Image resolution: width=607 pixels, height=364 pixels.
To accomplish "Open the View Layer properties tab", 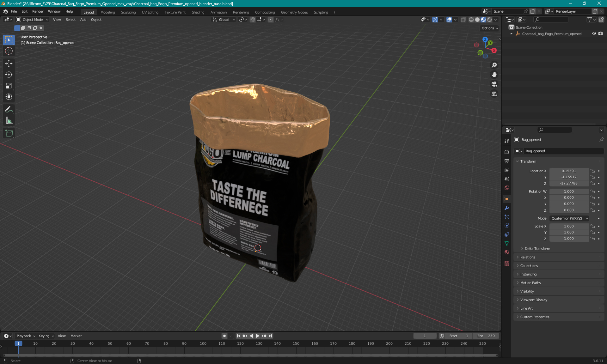I will pos(507,170).
